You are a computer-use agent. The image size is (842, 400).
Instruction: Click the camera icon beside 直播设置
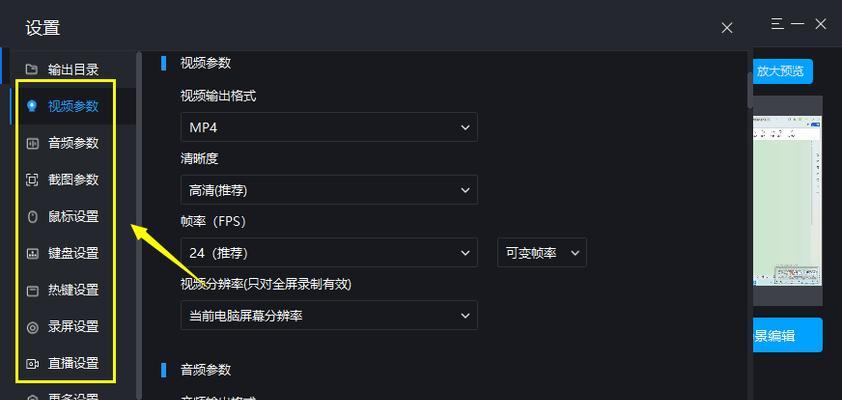pyautogui.click(x=32, y=363)
